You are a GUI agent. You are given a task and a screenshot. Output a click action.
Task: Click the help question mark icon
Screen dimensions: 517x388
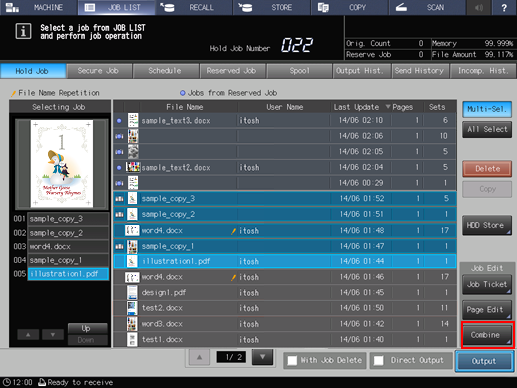click(504, 7)
